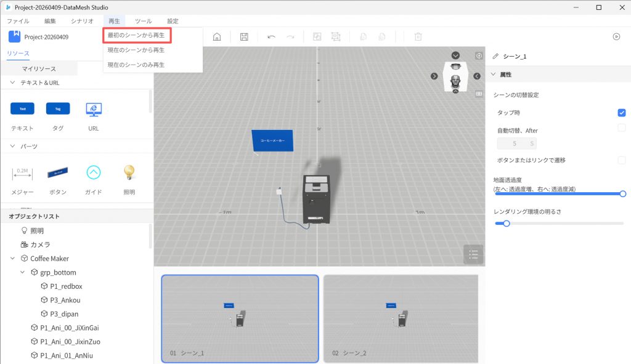Select the URL resource icon
631x364 pixels.
[94, 110]
